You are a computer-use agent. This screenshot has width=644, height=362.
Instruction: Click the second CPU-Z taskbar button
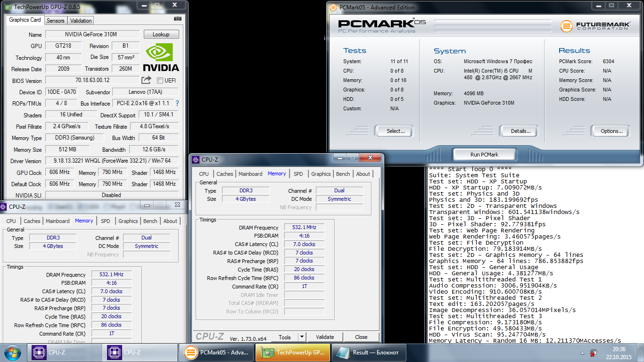(x=141, y=352)
